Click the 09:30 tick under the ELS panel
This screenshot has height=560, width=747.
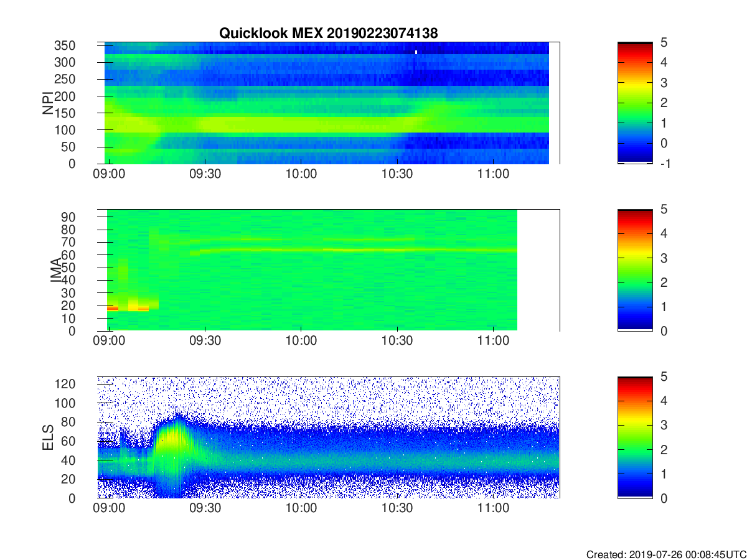coord(205,508)
